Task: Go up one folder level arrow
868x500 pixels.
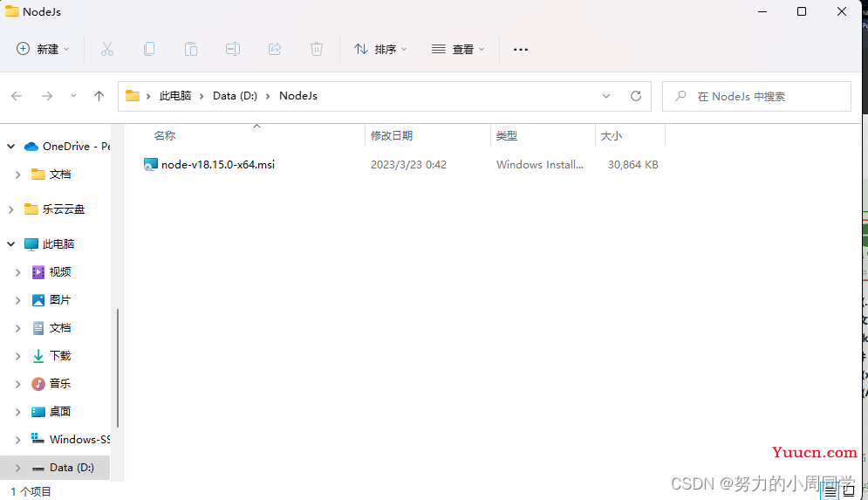Action: tap(99, 96)
